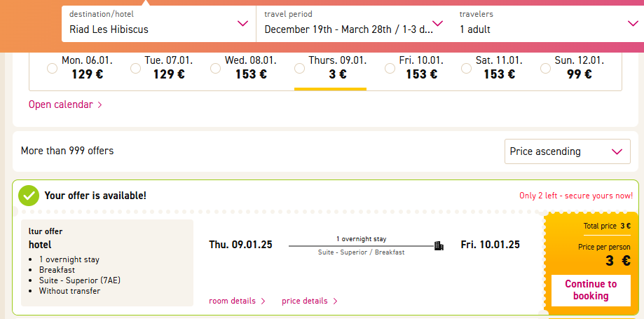Click the 'Without transfer' bullet item
The height and width of the screenshot is (319, 644).
coord(69,291)
